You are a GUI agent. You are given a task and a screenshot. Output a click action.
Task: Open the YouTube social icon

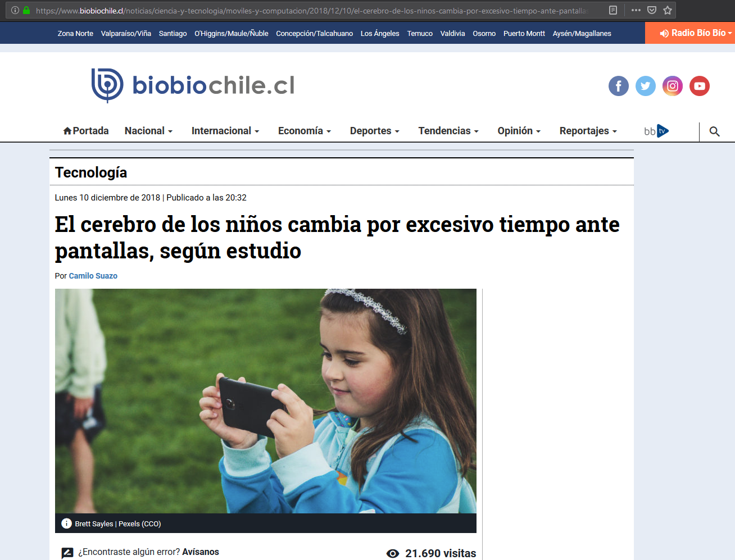[x=700, y=86]
